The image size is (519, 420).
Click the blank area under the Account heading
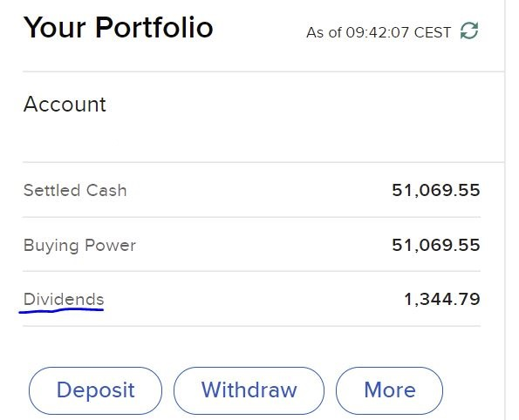coord(251,139)
